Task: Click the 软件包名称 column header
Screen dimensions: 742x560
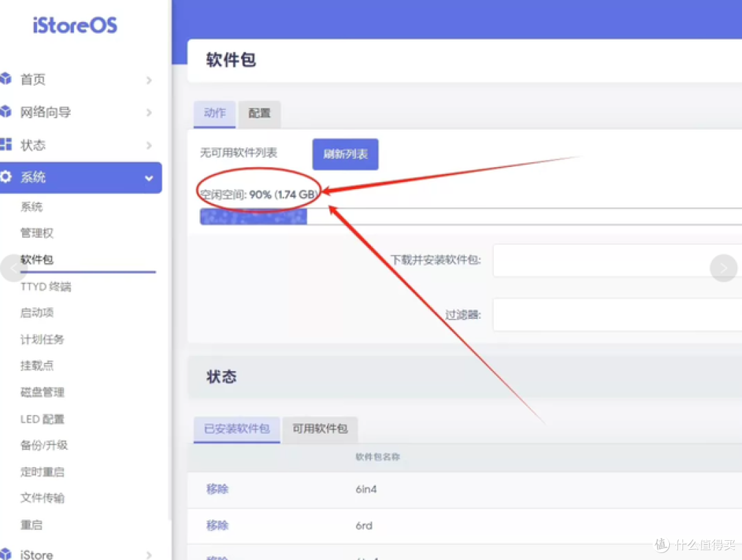Action: (x=378, y=457)
